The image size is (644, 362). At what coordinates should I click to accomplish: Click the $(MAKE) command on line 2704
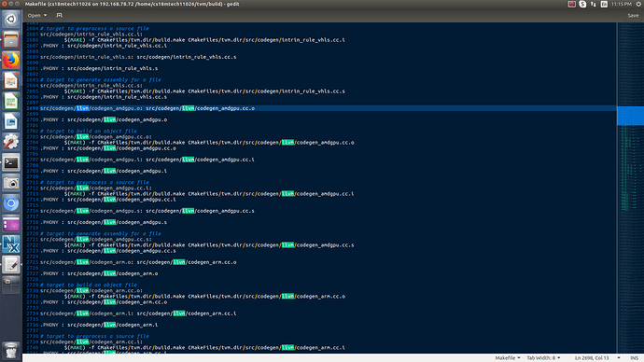coord(209,143)
